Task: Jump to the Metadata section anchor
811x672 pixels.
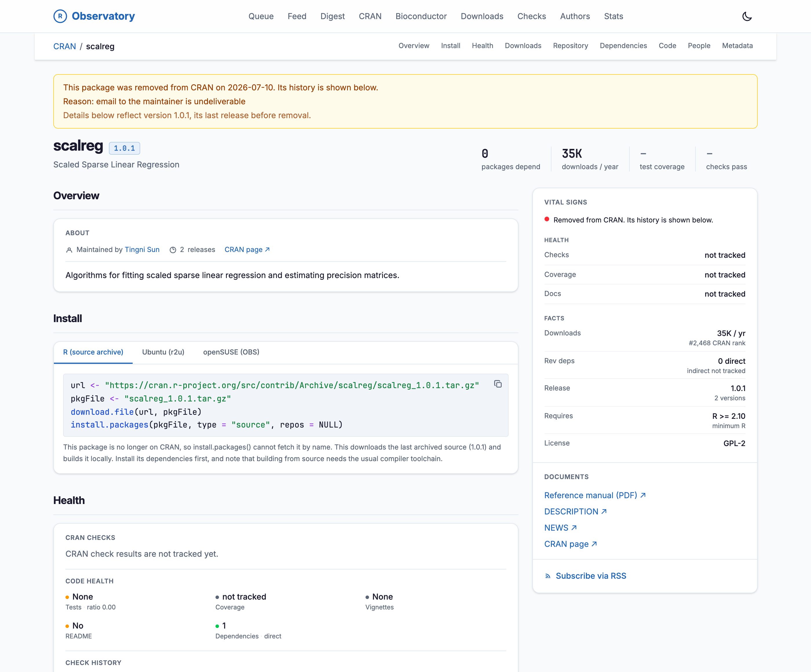Action: click(x=737, y=45)
